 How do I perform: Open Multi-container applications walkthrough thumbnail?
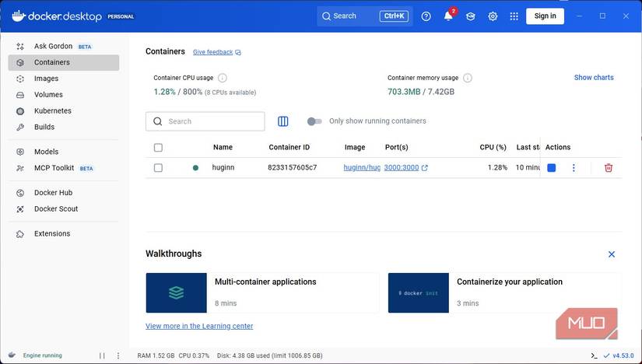[x=176, y=292]
